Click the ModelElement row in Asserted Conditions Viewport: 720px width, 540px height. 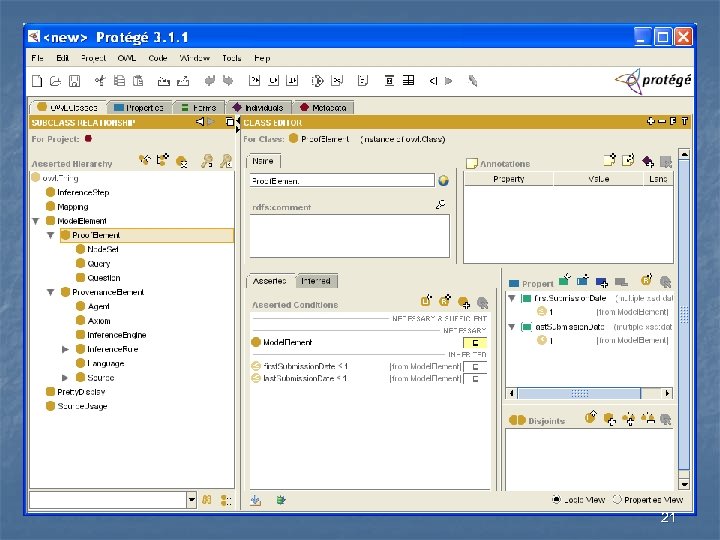pyautogui.click(x=370, y=343)
